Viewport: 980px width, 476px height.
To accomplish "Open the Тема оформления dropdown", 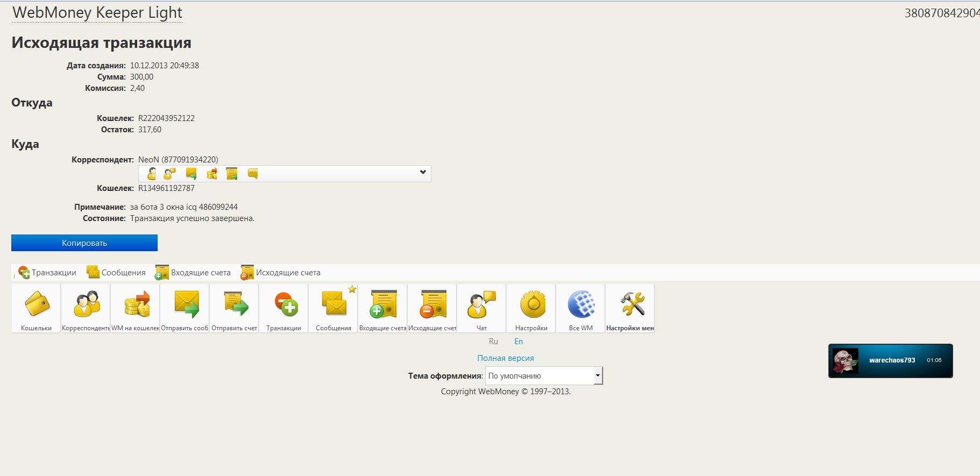I will (544, 375).
